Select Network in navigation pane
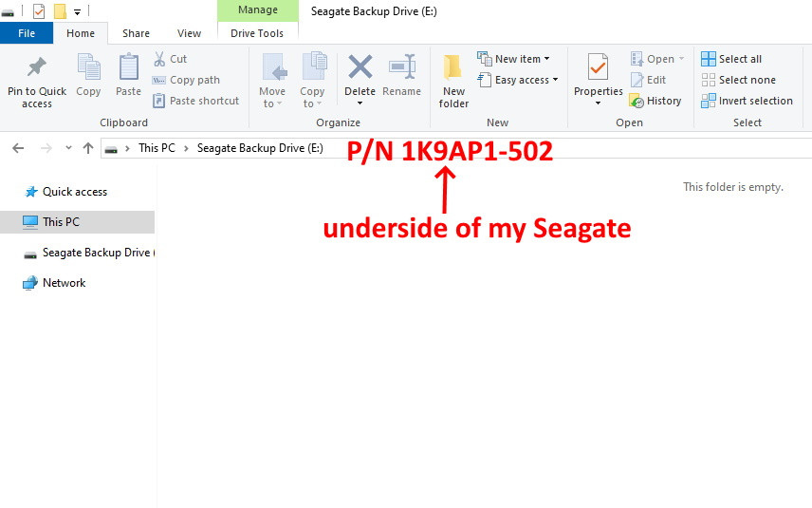 click(54, 283)
